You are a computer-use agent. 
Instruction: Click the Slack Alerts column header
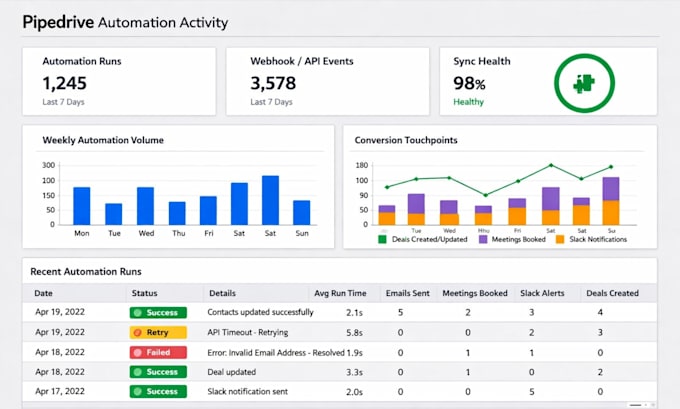pyautogui.click(x=542, y=293)
